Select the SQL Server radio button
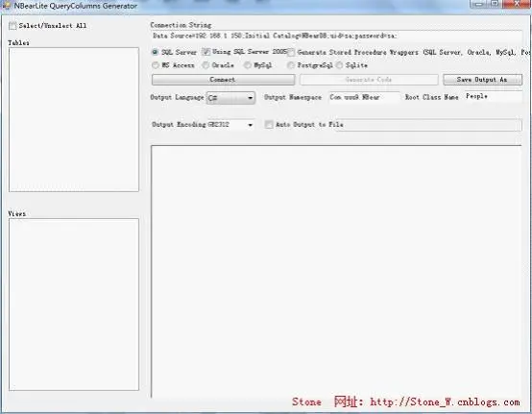532x414 pixels. point(155,52)
